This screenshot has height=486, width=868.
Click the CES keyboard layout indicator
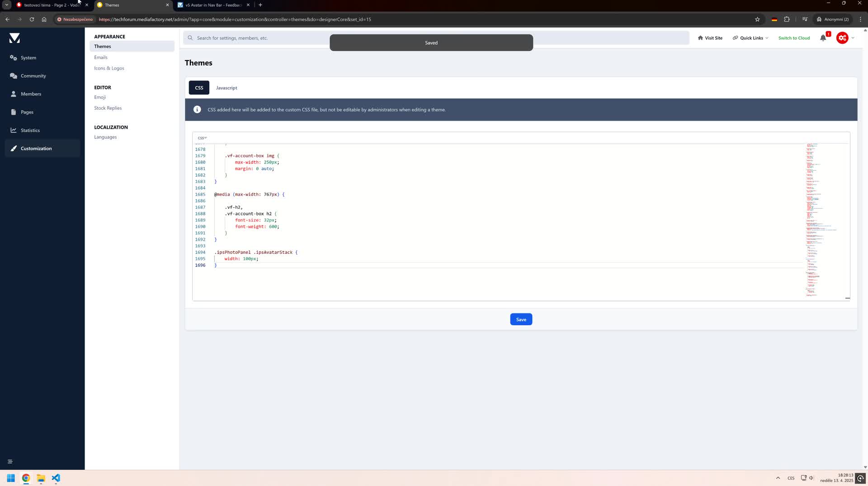pyautogui.click(x=791, y=478)
